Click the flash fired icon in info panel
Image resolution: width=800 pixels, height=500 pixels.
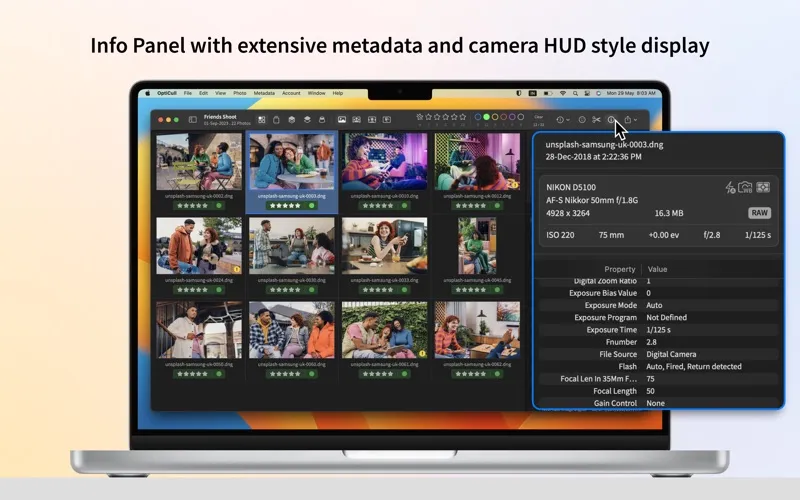(x=730, y=188)
